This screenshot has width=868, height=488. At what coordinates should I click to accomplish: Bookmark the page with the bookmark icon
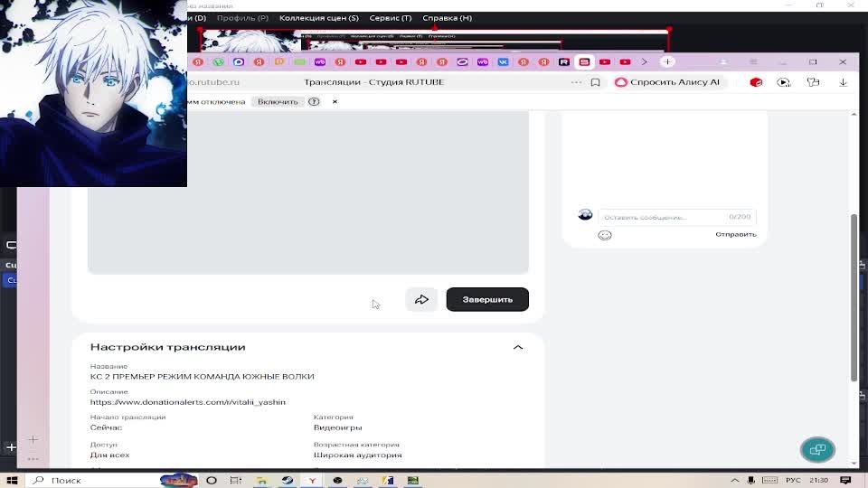click(x=595, y=82)
